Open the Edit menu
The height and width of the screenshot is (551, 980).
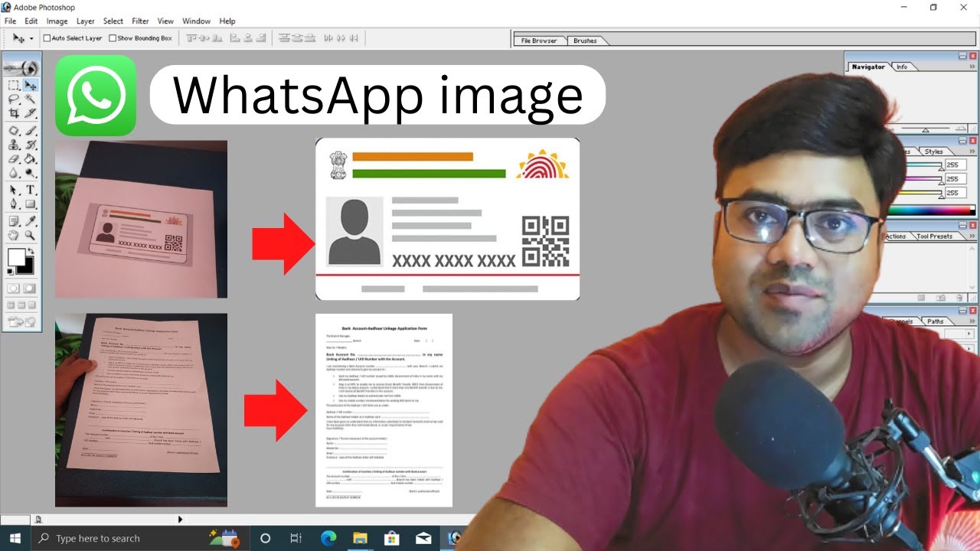point(31,21)
